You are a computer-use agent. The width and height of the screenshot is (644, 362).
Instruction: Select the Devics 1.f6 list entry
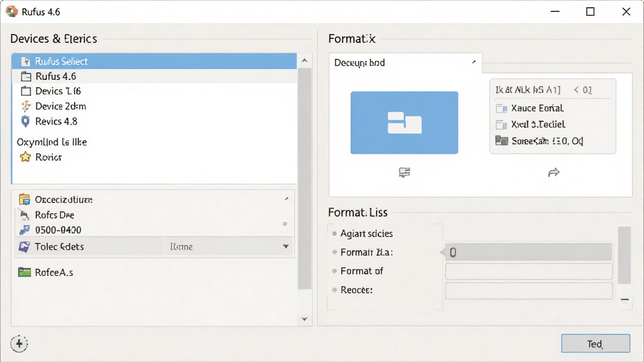coord(155,91)
